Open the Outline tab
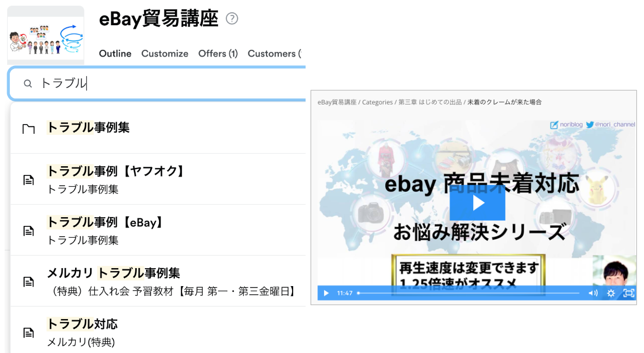This screenshot has width=644, height=353. point(115,54)
